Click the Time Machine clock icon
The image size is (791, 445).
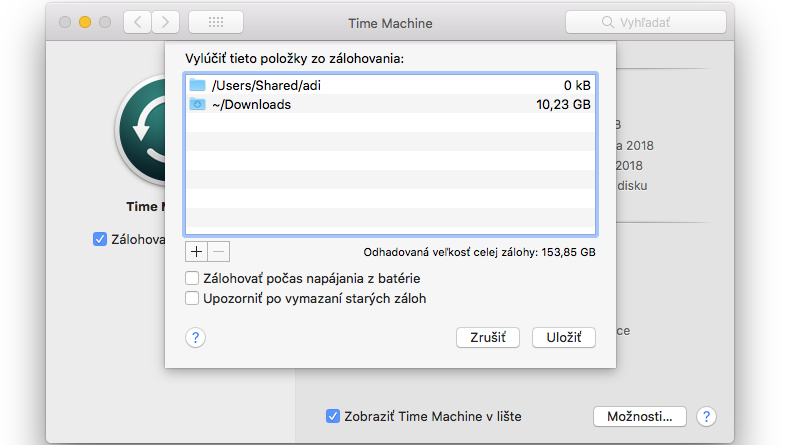141,130
